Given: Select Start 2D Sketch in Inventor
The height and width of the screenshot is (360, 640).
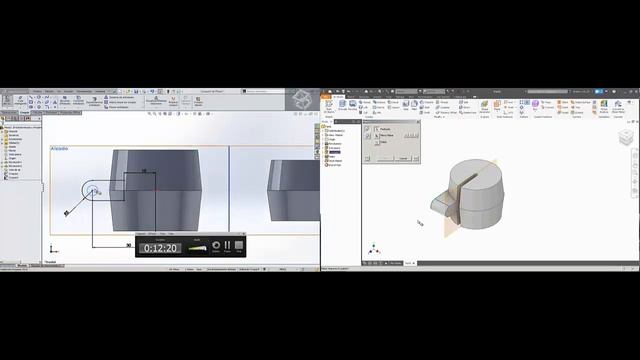Looking at the screenshot, I should (x=329, y=107).
